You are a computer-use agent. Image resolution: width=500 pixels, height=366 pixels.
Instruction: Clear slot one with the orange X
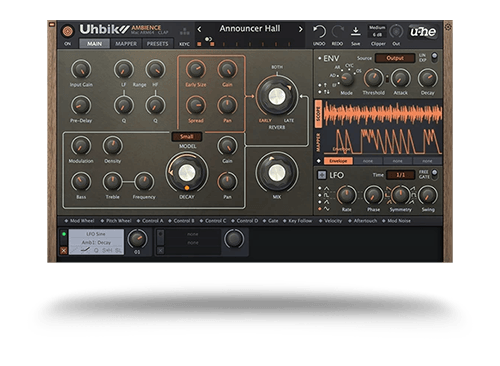pos(64,250)
